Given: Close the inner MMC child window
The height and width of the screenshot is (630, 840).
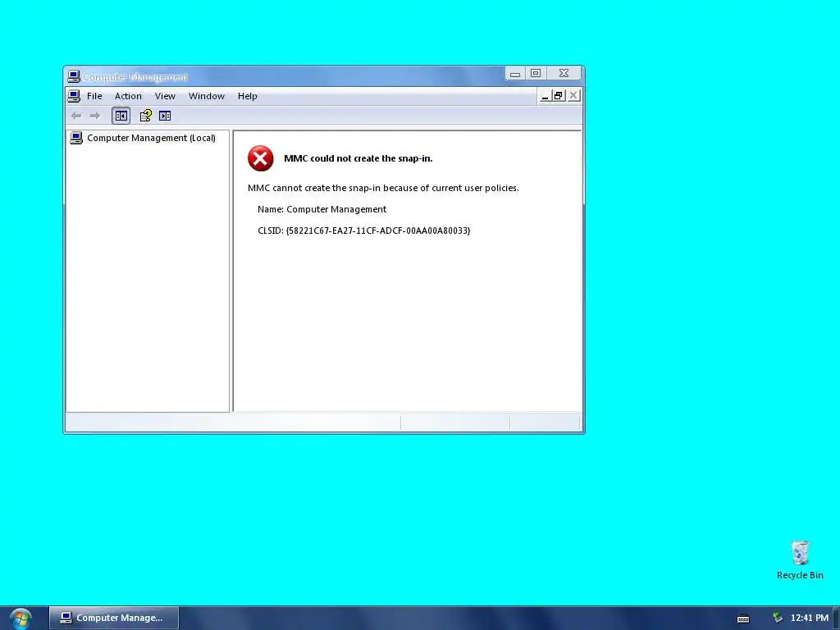Looking at the screenshot, I should click(573, 96).
